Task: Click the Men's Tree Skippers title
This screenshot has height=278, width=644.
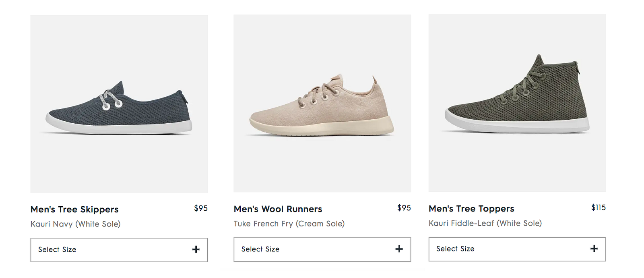Action: tap(74, 210)
